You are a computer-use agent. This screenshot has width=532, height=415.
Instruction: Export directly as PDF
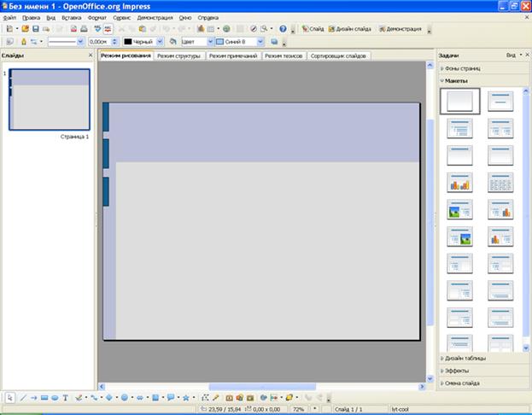click(x=73, y=29)
